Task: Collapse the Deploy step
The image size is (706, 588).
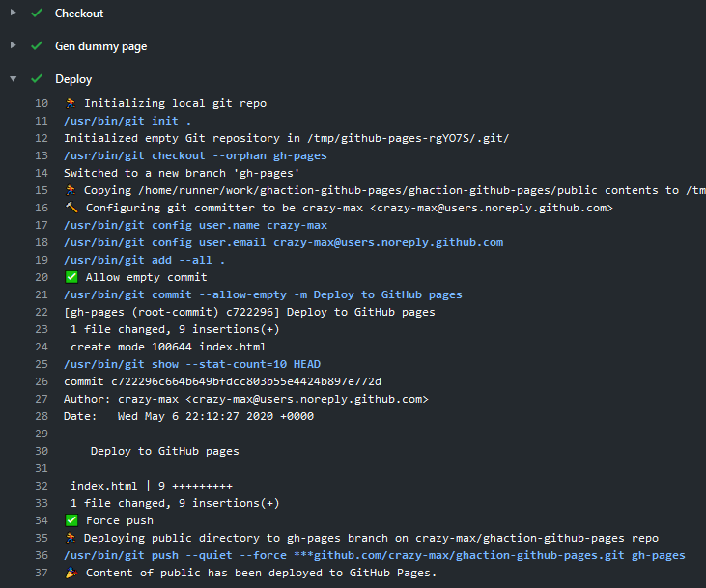Action: click(x=14, y=79)
